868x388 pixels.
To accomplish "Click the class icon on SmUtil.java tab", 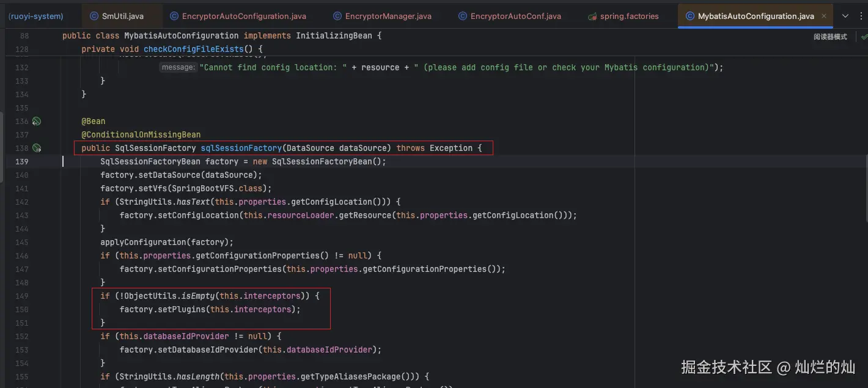I will 94,16.
